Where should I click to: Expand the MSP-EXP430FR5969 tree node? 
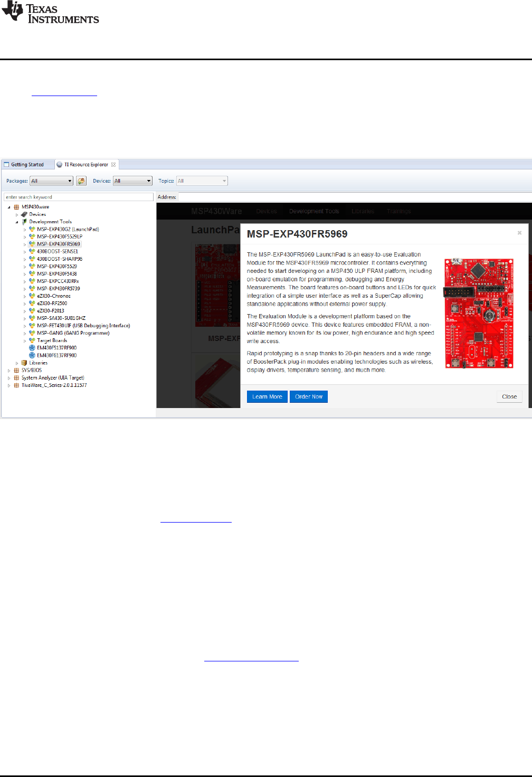tap(25, 244)
